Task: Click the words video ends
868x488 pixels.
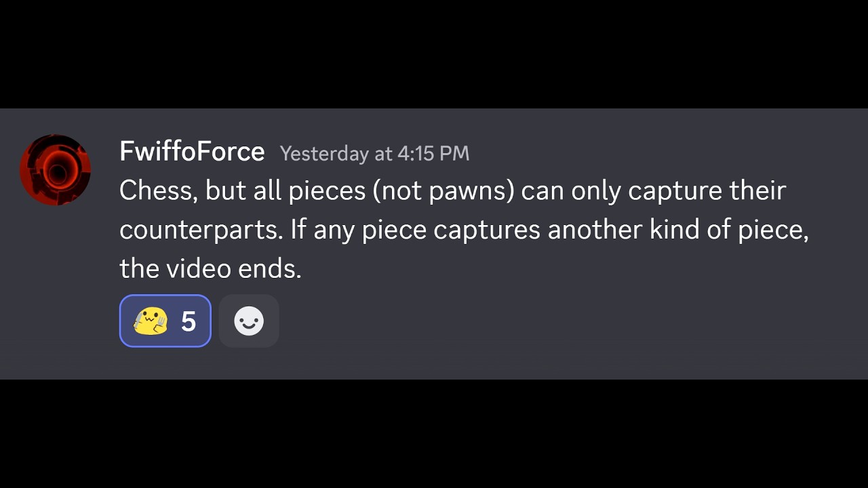Action: (x=234, y=269)
